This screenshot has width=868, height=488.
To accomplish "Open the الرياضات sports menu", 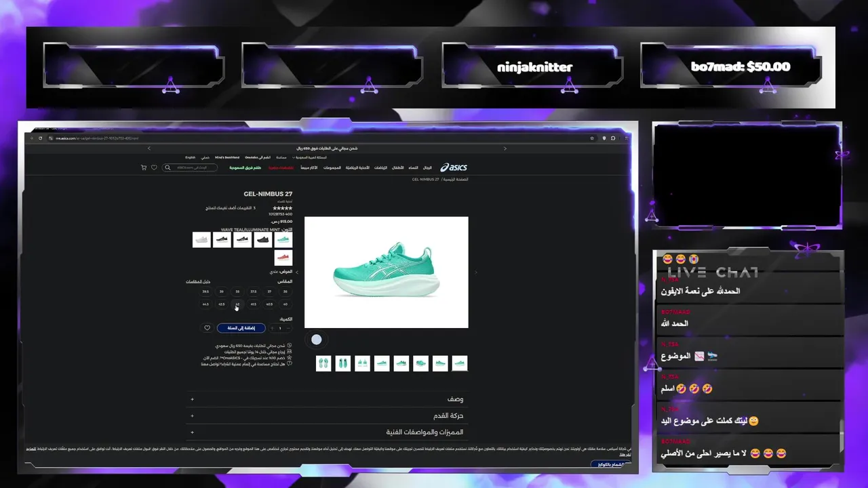I will click(380, 167).
